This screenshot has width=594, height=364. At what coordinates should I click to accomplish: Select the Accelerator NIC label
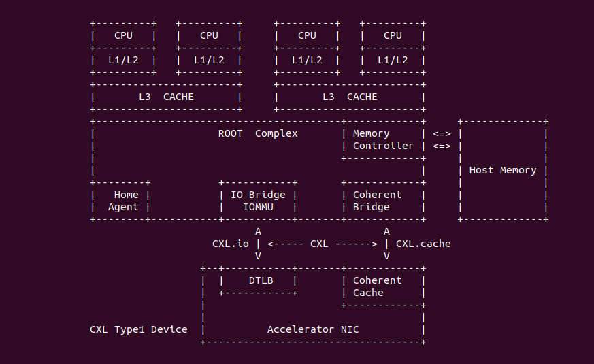pyautogui.click(x=313, y=329)
